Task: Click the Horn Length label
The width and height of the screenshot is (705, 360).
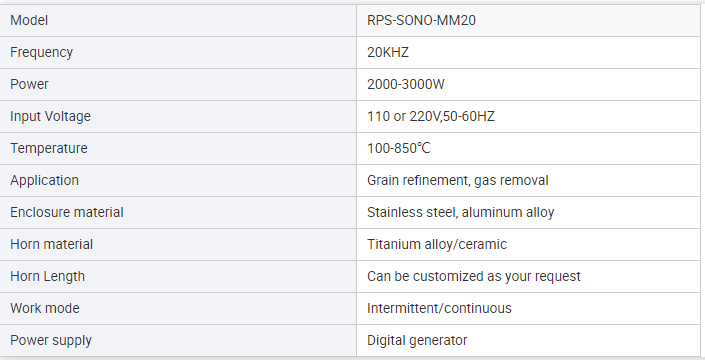Action: pyautogui.click(x=47, y=276)
